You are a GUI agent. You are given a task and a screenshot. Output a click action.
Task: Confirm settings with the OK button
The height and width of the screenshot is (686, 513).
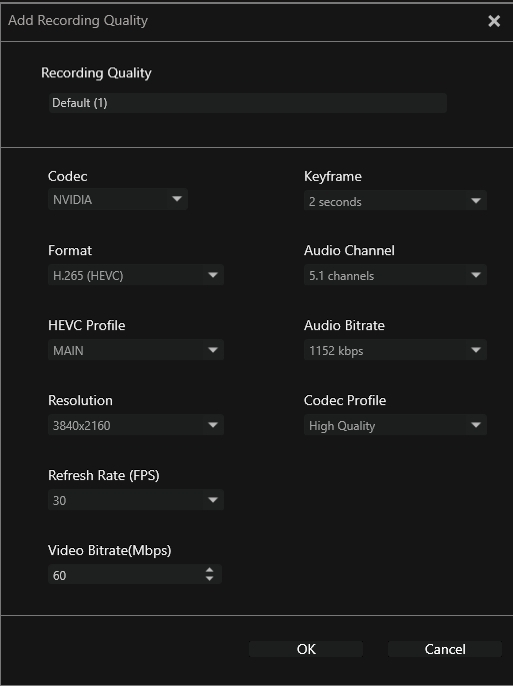click(306, 649)
